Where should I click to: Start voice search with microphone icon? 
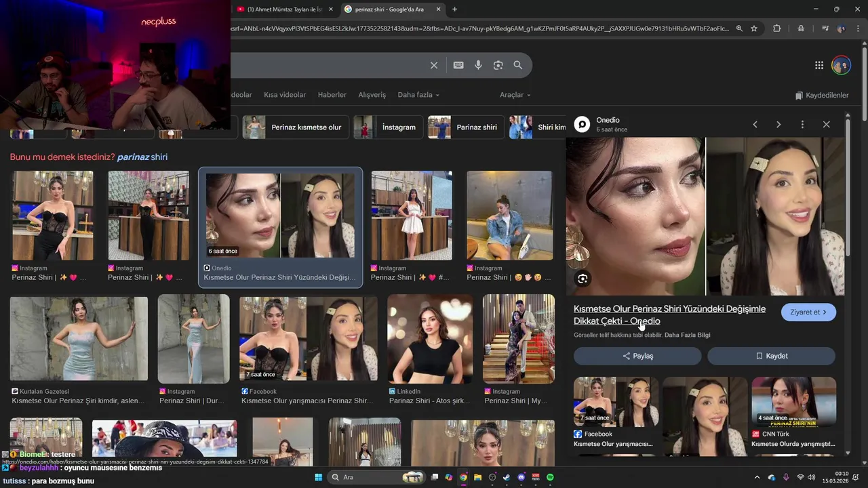(x=478, y=65)
